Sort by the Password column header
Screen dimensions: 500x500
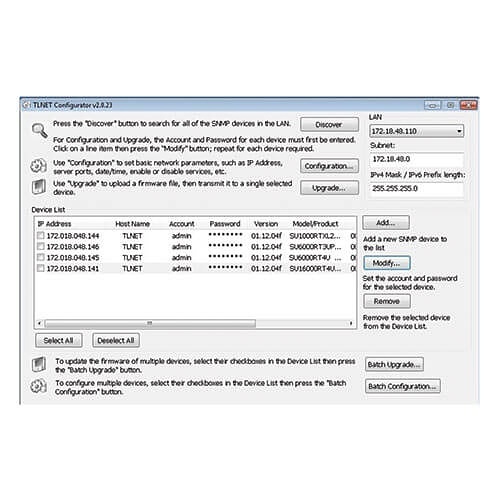[x=225, y=224]
